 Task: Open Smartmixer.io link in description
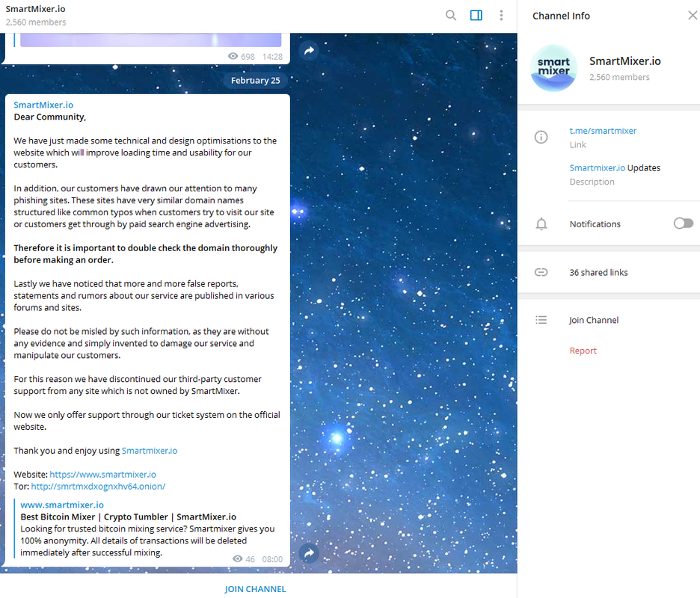click(x=597, y=167)
